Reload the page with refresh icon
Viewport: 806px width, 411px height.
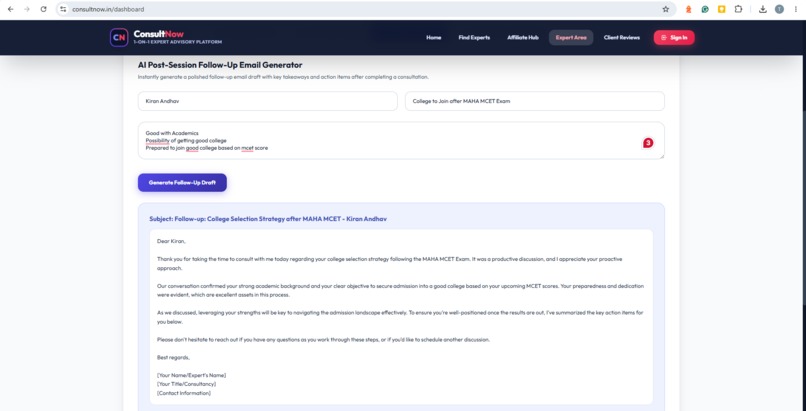click(x=43, y=9)
